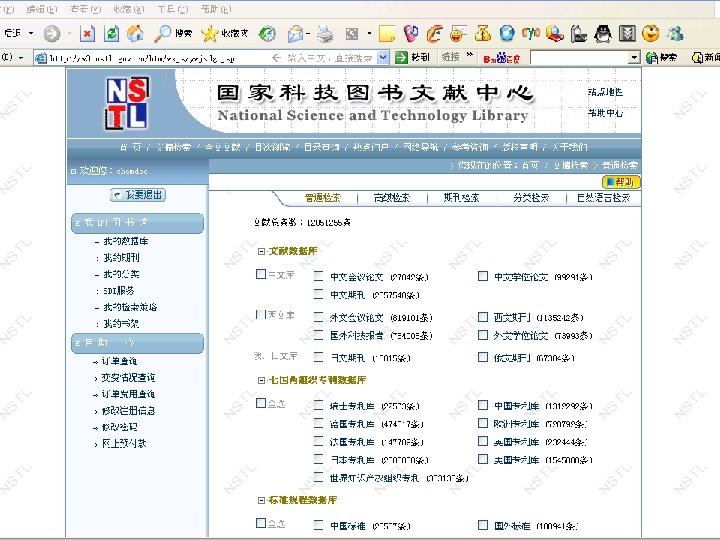This screenshot has height=540, width=720.
Task: Click the Edit page icon in toolbar
Action: 352,34
